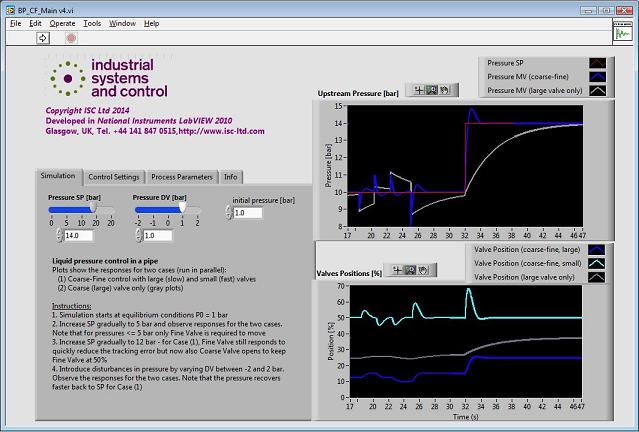Click the Pressure DV value increment/decrement stepper
This screenshot has width=639, height=432.
click(139, 236)
